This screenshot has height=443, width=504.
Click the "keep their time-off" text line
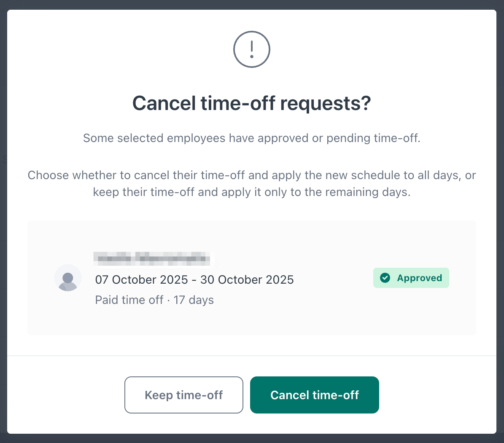252,192
